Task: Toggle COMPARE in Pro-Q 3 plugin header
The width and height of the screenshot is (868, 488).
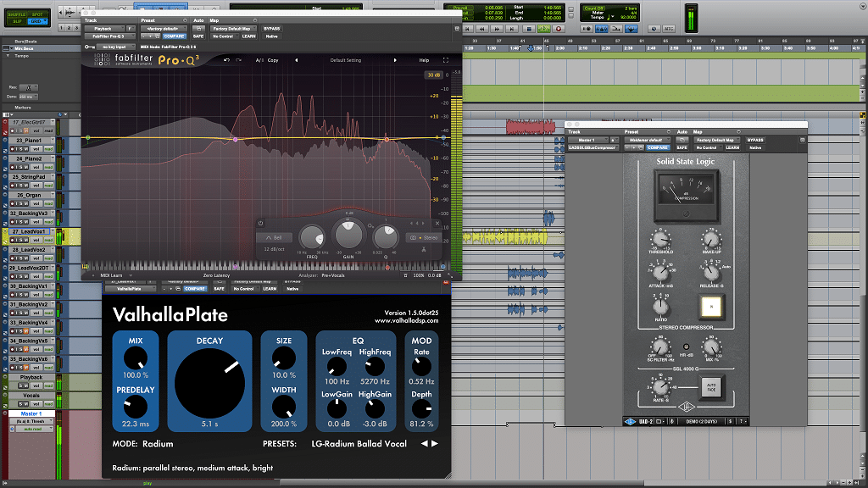Action: point(174,36)
